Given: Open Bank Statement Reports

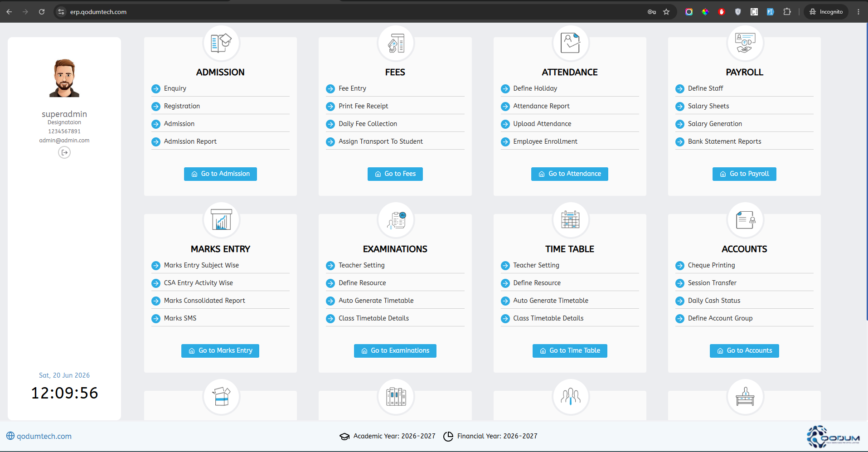Looking at the screenshot, I should [x=724, y=141].
